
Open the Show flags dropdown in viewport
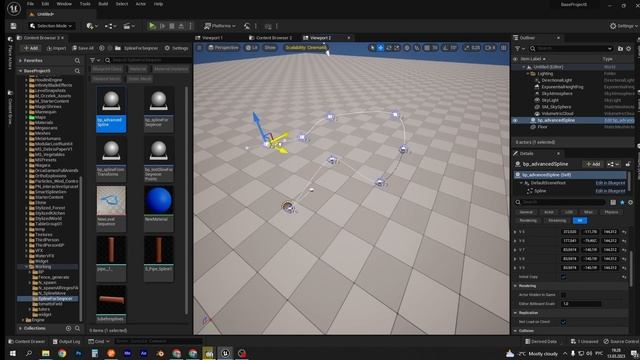pyautogui.click(x=270, y=48)
